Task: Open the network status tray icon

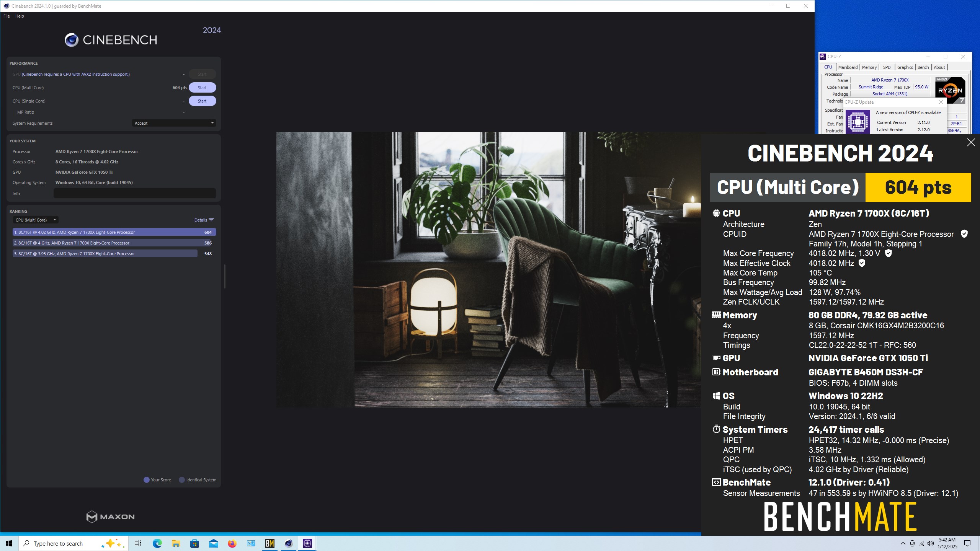Action: [921, 543]
